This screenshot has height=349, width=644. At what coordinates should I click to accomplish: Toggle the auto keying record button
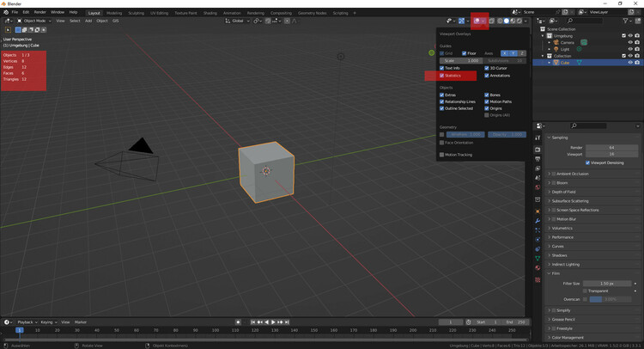point(238,322)
